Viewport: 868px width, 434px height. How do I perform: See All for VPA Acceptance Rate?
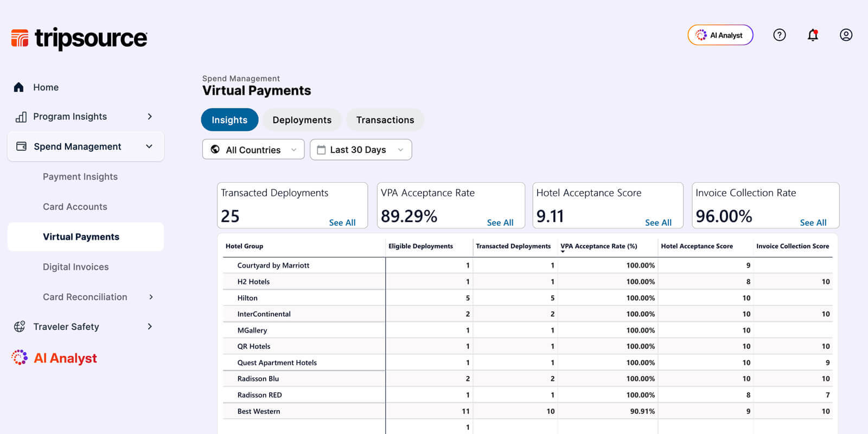click(x=500, y=222)
